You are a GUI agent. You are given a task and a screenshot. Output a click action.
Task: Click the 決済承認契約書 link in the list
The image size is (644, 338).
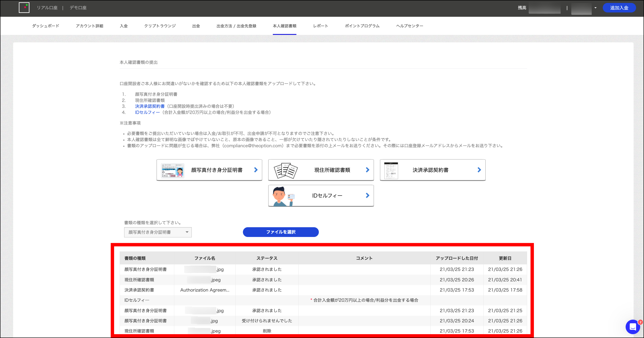click(150, 106)
